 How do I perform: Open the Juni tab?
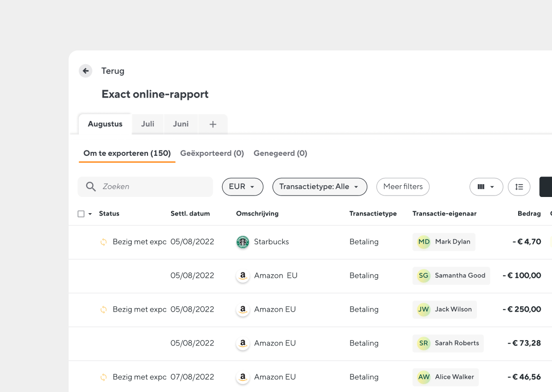180,124
